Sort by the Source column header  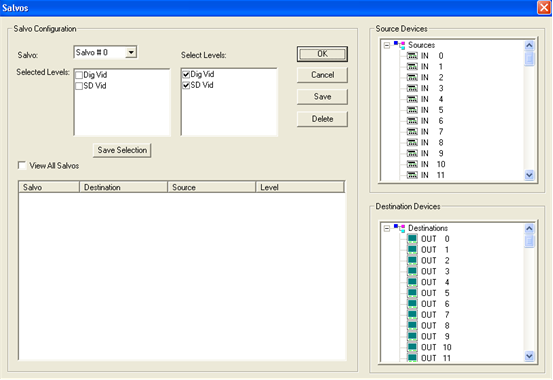point(212,187)
